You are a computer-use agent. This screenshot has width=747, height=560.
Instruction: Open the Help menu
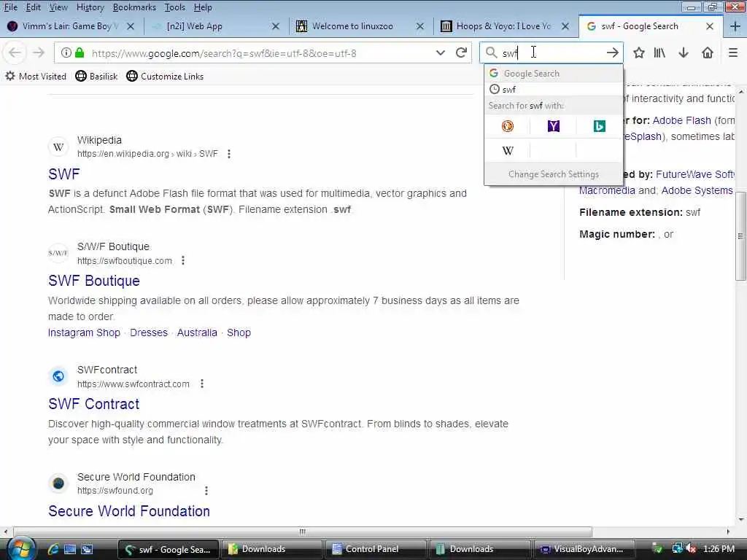(x=203, y=7)
